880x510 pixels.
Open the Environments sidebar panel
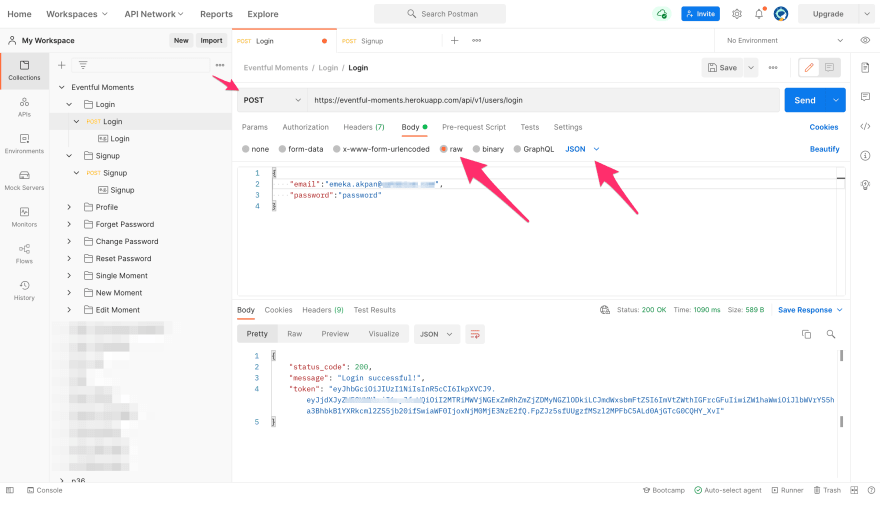(x=24, y=144)
